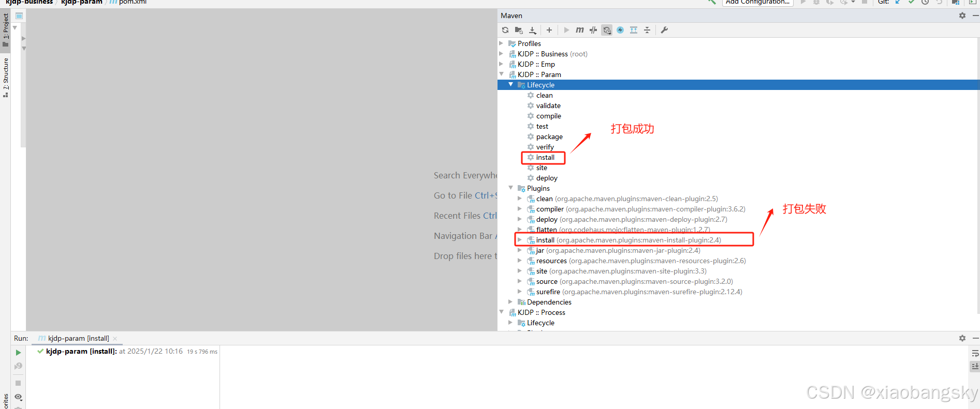This screenshot has width=980, height=409.
Task: Open the eye view options in Run panel
Action: coord(18,397)
